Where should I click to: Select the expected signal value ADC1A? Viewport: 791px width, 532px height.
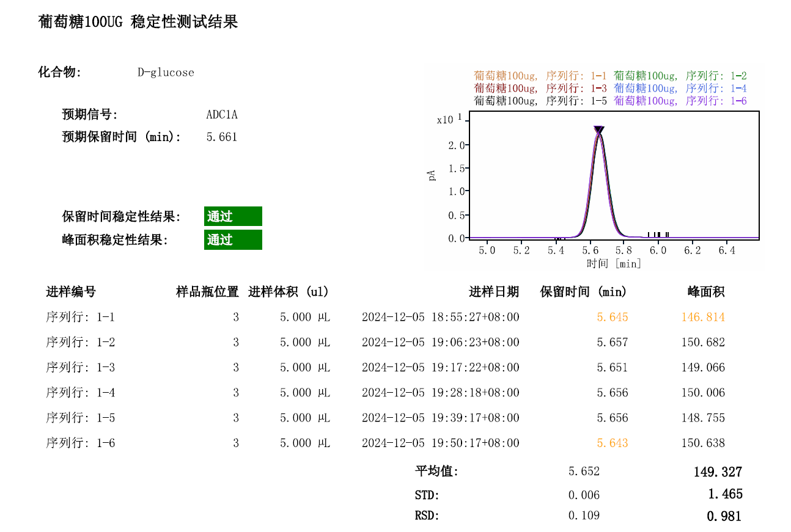222,115
